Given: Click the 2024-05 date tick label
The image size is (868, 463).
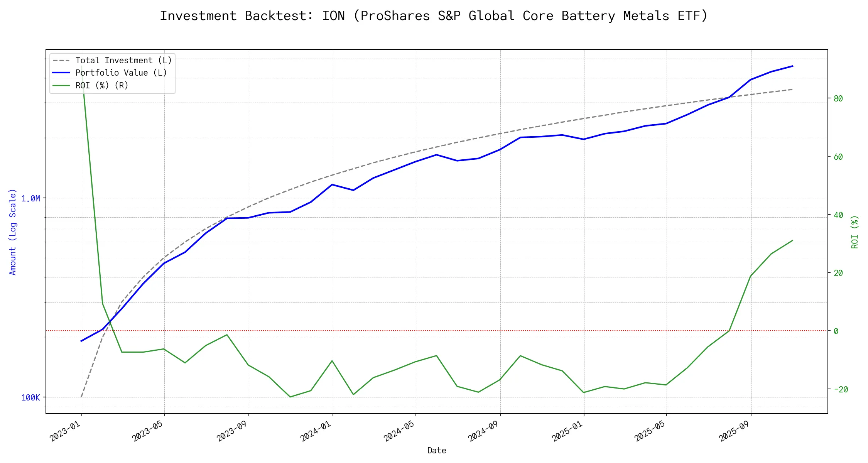Looking at the screenshot, I should coord(399,431).
